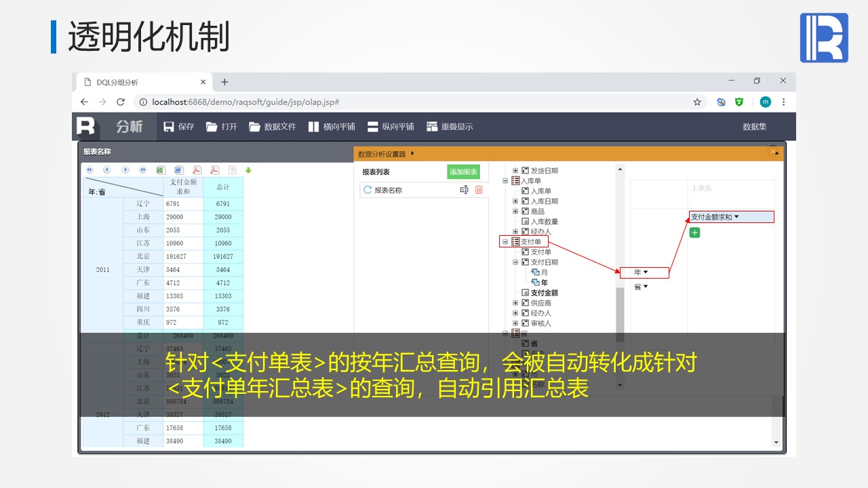Reload the browser page

click(121, 102)
